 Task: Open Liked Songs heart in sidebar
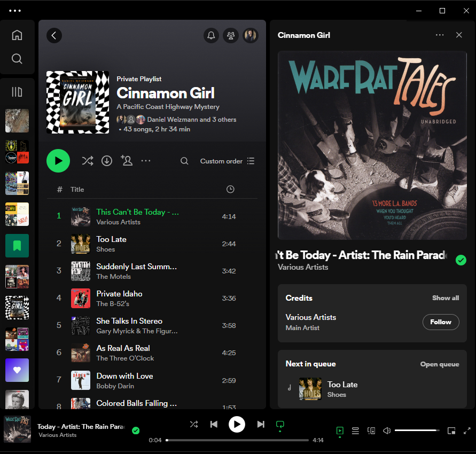coord(17,370)
